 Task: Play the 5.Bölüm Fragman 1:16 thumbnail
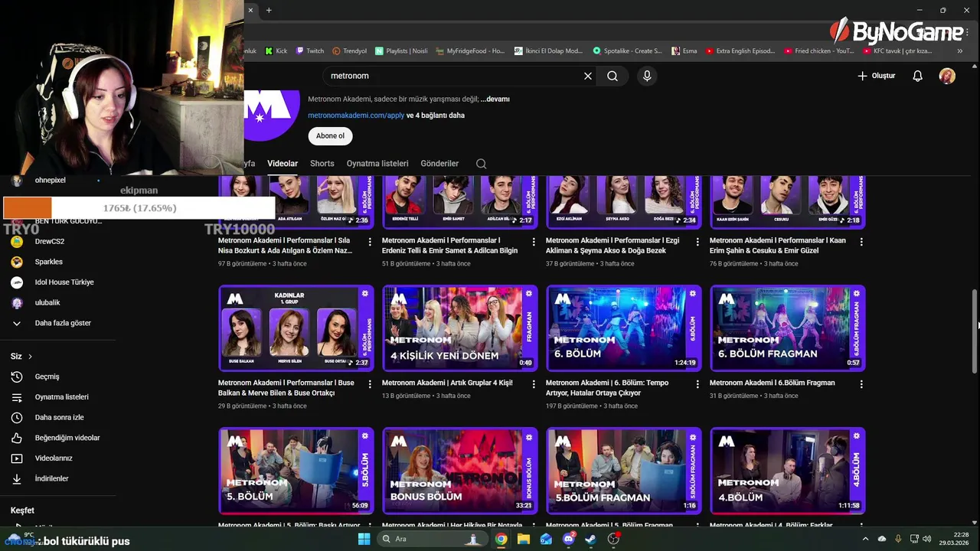point(624,471)
